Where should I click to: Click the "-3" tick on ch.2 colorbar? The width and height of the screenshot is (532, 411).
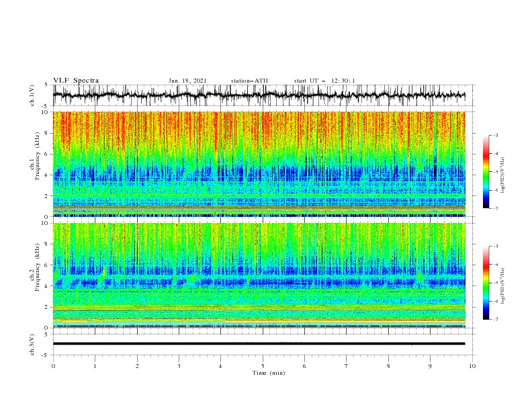coord(496,246)
